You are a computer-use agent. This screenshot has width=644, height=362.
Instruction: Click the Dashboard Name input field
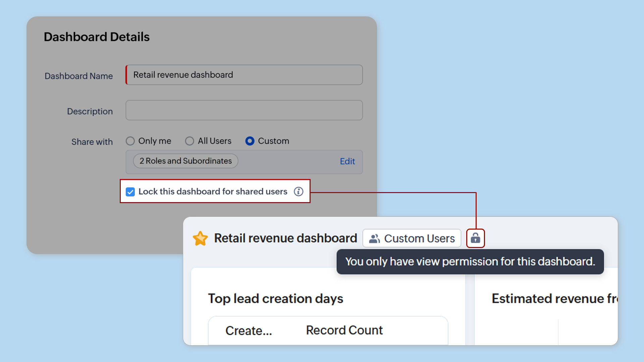click(x=244, y=75)
